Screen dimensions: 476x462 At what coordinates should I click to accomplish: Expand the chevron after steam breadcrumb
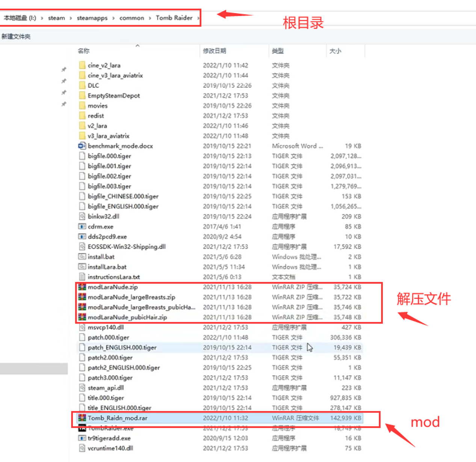coord(71,18)
